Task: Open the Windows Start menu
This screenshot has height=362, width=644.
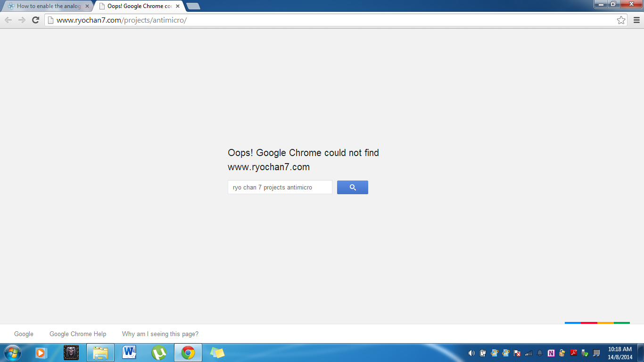Action: click(x=12, y=353)
